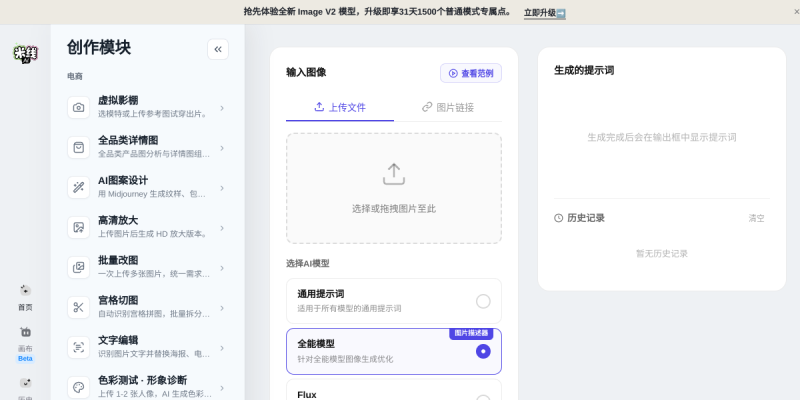Click the 电商 category label
This screenshot has height=400, width=800.
[75, 77]
